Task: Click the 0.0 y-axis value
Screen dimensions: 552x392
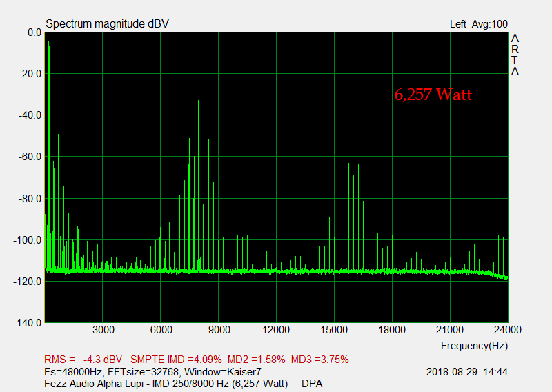Action: [34, 32]
